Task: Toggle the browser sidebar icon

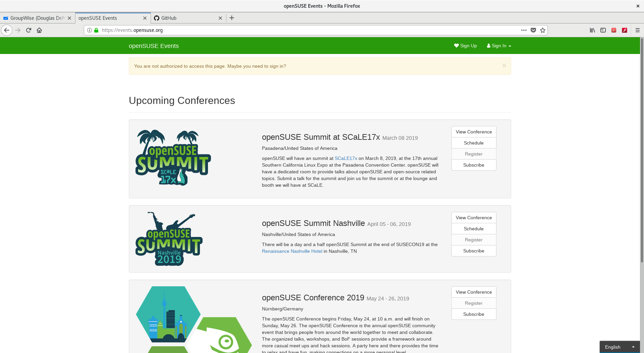Action: [x=603, y=30]
